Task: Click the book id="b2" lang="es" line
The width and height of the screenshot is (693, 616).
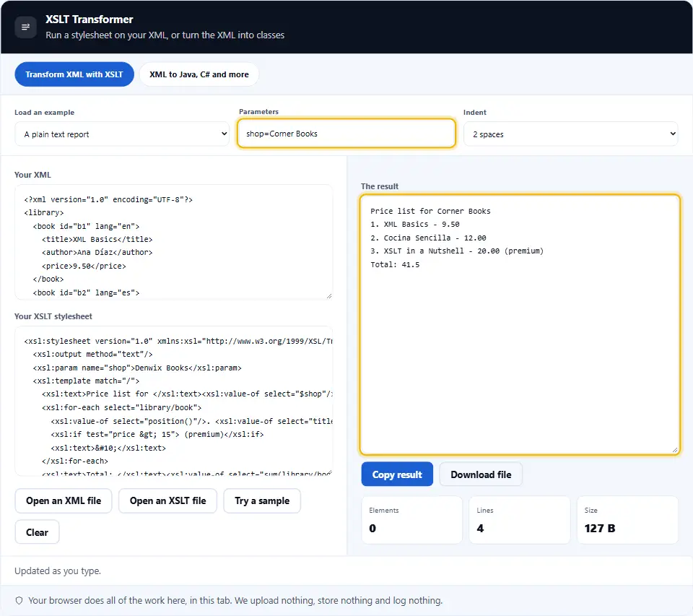Action: pos(86,292)
